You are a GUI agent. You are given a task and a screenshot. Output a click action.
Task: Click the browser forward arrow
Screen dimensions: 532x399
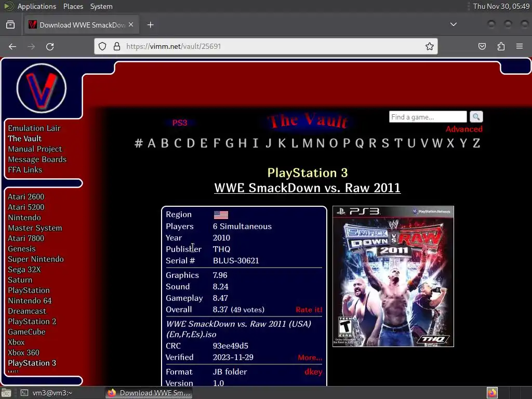click(x=31, y=46)
